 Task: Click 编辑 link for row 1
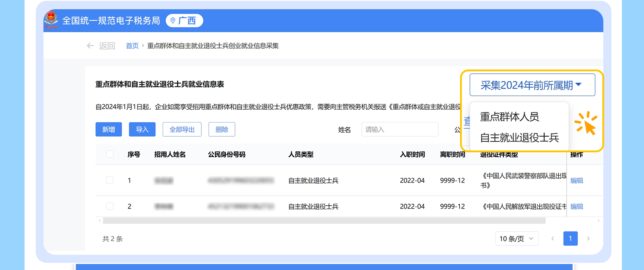(577, 180)
